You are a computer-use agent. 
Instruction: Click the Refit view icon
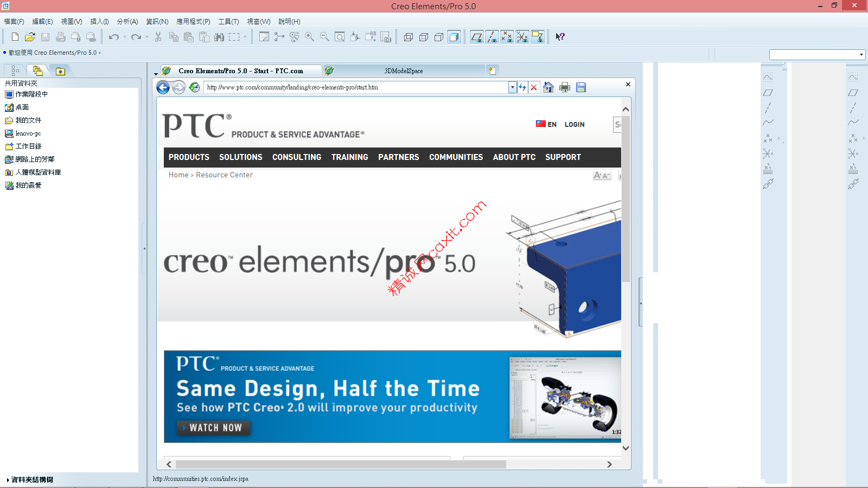click(x=340, y=37)
